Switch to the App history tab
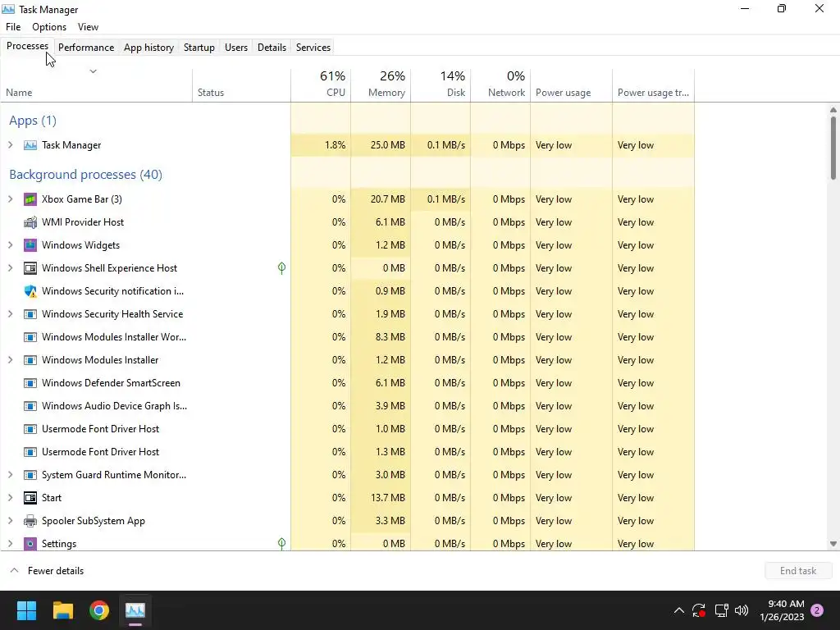Image resolution: width=840 pixels, height=630 pixels. tap(149, 47)
